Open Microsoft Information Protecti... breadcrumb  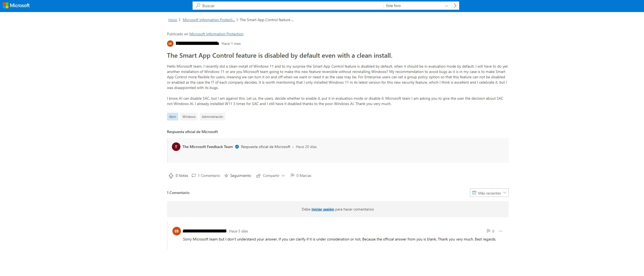(x=209, y=20)
